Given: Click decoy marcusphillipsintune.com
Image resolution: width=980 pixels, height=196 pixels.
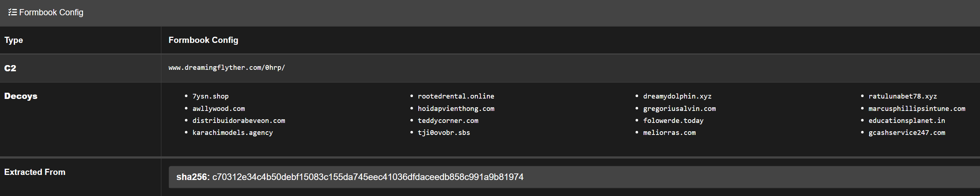Looking at the screenshot, I should pos(917,109).
